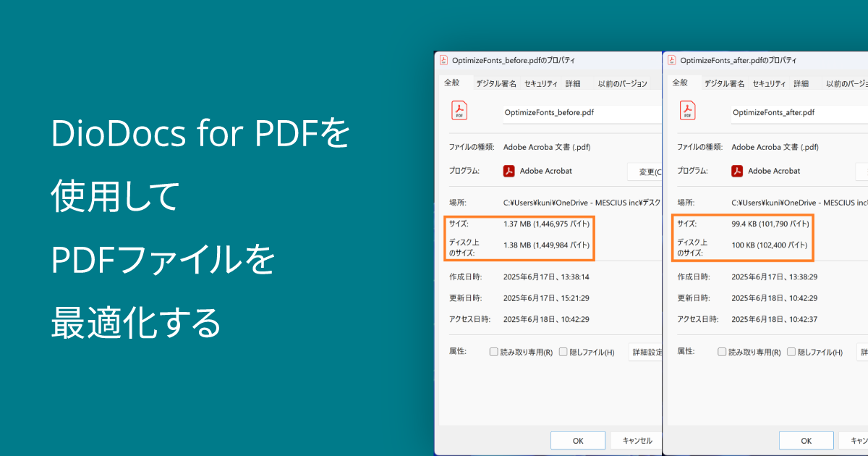Image resolution: width=868 pixels, height=456 pixels.
Task: Open 以前のバージョン tab in before window
Action: 623,83
